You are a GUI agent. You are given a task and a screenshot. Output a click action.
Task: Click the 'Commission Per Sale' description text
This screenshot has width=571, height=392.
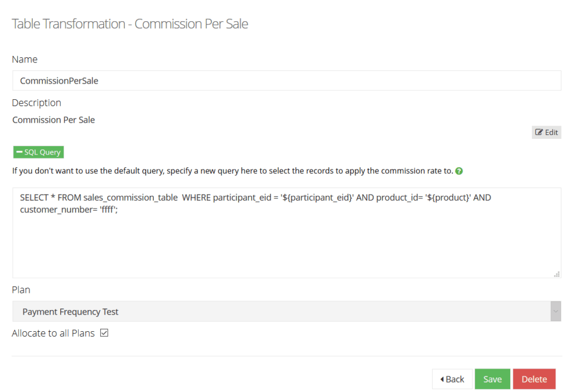click(54, 120)
